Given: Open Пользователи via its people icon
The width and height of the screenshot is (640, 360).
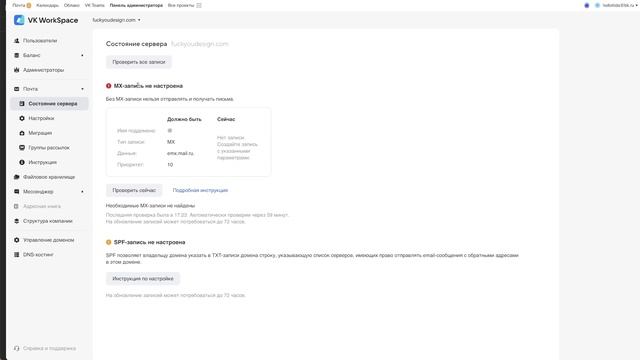Looking at the screenshot, I should [x=16, y=41].
